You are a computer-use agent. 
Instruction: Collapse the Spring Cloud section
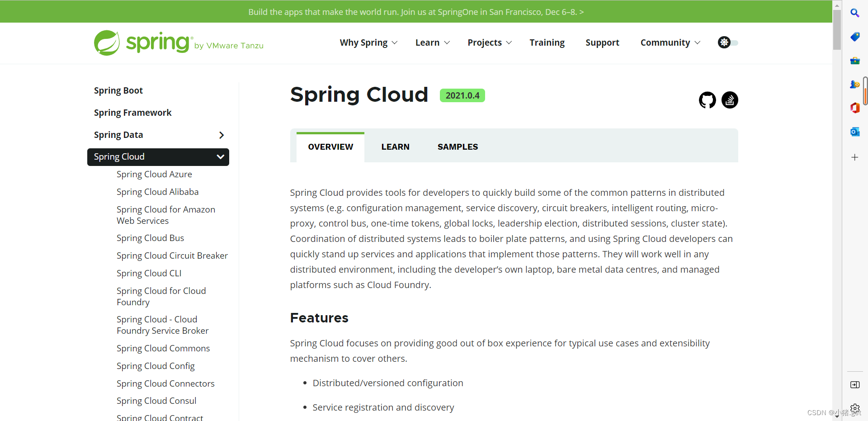pyautogui.click(x=220, y=157)
